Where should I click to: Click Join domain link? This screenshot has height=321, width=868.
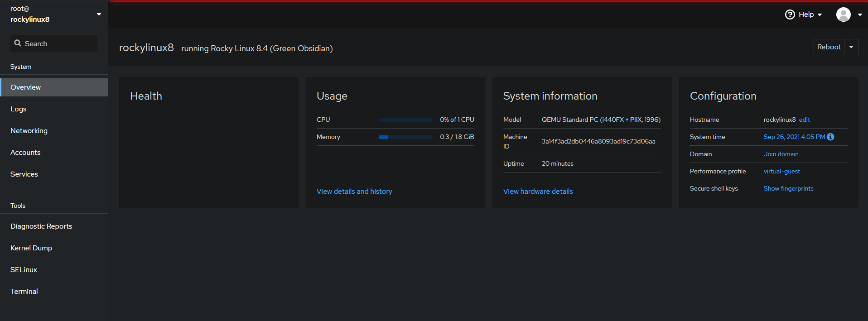[x=781, y=154]
